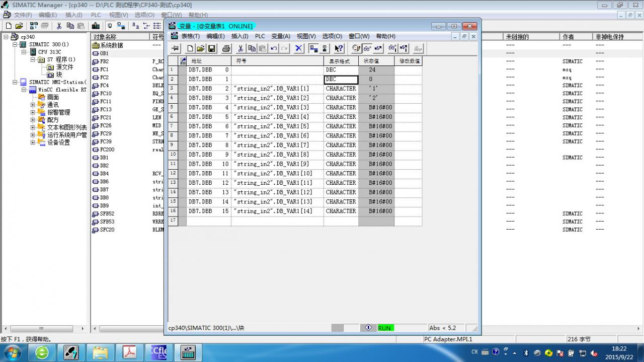
Task: Toggle the monitor variable glasses icon
Action: (x=367, y=48)
